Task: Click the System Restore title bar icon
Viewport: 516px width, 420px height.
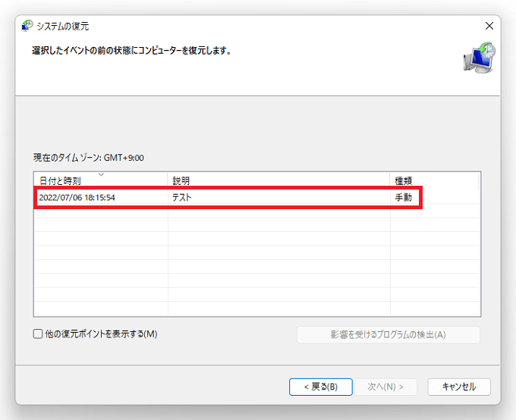Action: 27,26
